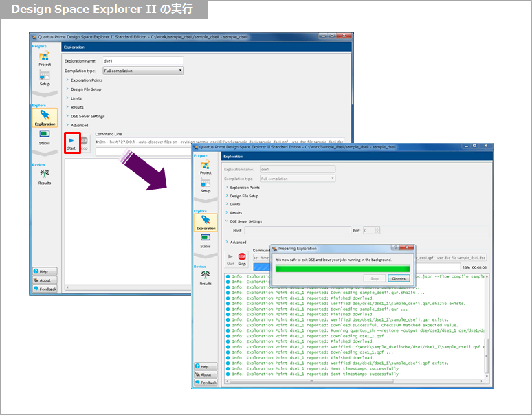The width and height of the screenshot is (532, 415).
Task: Click log line 'Downloading sample_dseii.qar ...'
Action: click(317, 309)
